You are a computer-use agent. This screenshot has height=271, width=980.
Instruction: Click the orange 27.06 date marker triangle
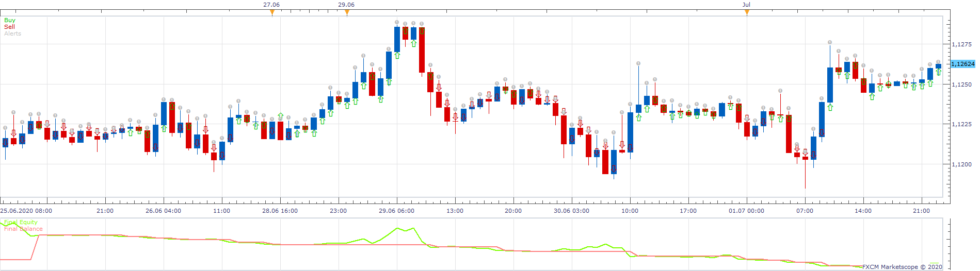pyautogui.click(x=272, y=13)
